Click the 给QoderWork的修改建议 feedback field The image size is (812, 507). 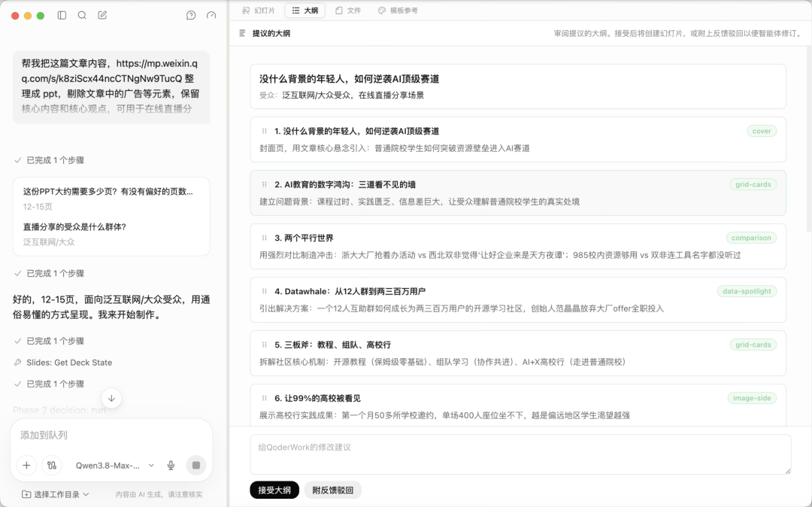coord(520,454)
